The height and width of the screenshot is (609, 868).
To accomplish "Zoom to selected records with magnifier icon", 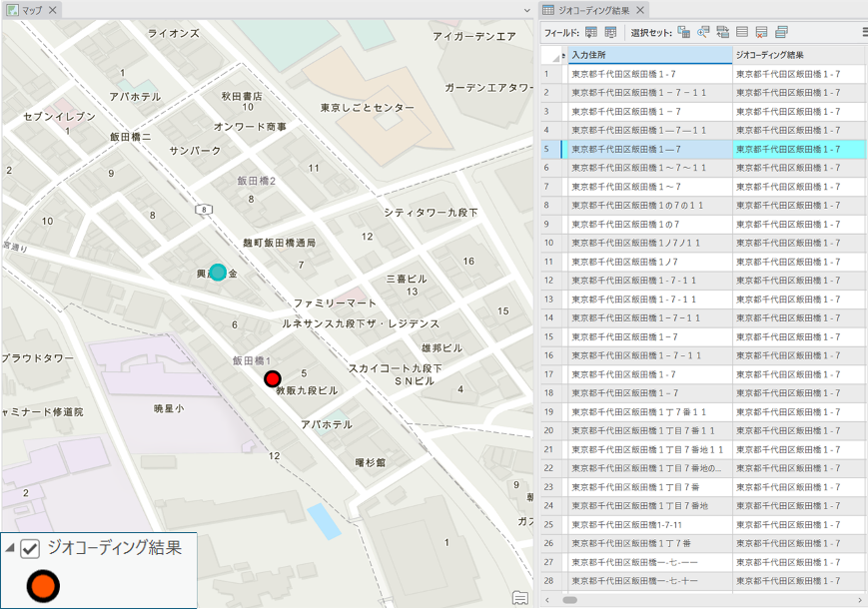I will 703,33.
